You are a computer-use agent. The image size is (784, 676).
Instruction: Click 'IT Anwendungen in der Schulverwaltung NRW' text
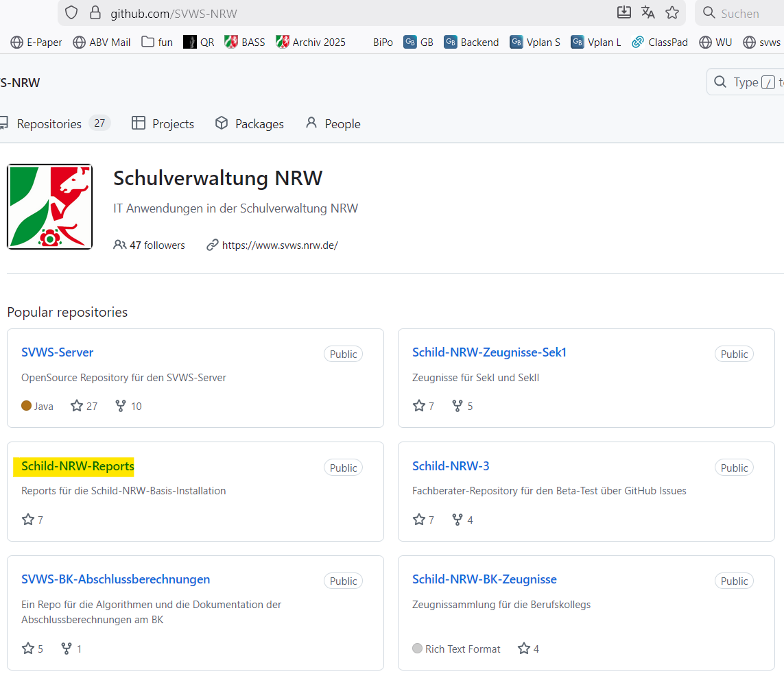point(235,208)
